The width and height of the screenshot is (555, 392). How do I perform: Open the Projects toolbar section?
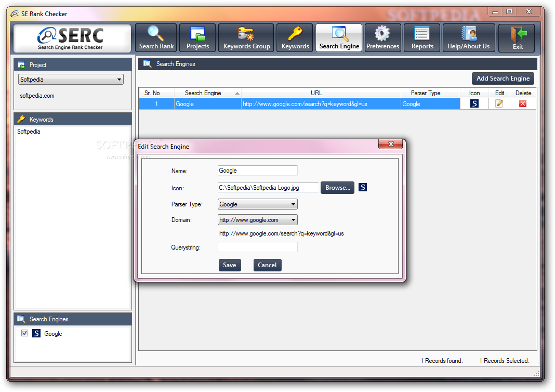[197, 38]
